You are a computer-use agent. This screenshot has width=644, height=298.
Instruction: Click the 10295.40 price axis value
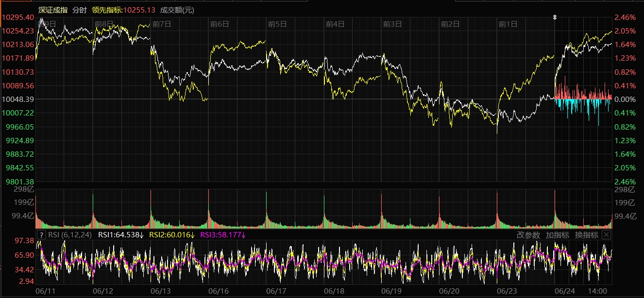(18, 17)
